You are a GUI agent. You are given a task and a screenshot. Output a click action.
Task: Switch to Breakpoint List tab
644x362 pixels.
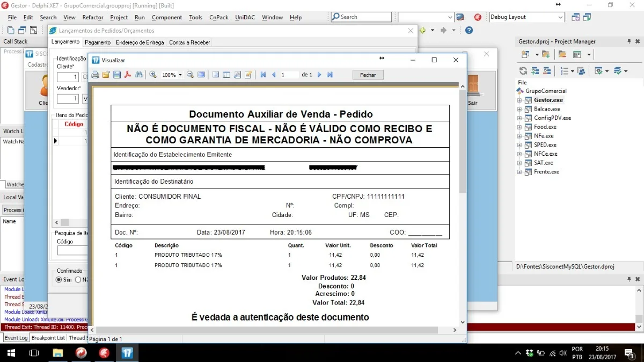tap(48, 338)
